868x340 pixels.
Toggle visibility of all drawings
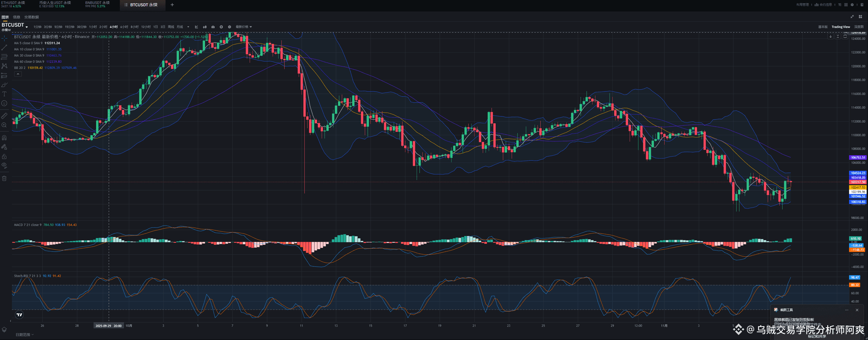click(4, 165)
